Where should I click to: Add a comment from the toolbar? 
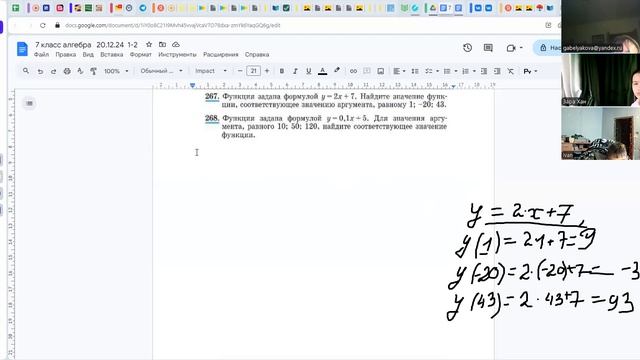[x=367, y=71]
